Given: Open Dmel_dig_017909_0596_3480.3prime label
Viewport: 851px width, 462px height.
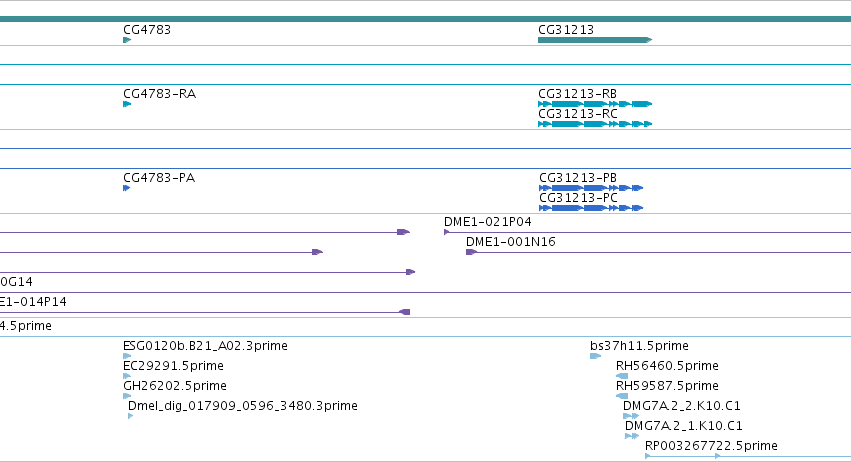Looking at the screenshot, I should [243, 406].
